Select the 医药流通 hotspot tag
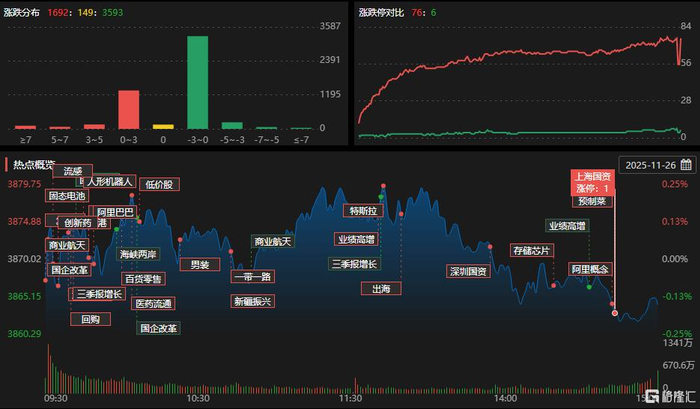Screen dimensions: 700x409 tap(153, 304)
